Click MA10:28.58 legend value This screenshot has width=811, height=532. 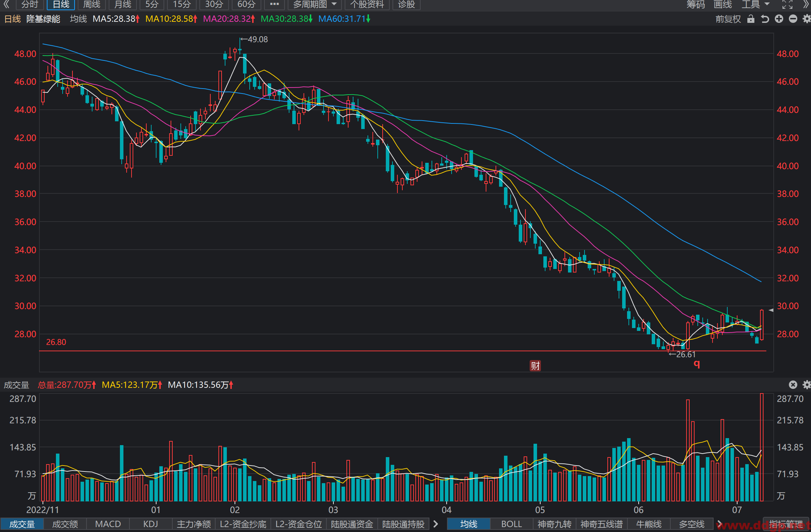click(x=171, y=19)
